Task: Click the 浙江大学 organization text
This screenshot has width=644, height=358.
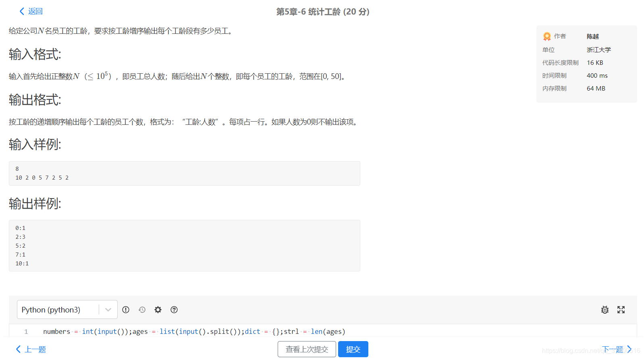Action: 599,50
